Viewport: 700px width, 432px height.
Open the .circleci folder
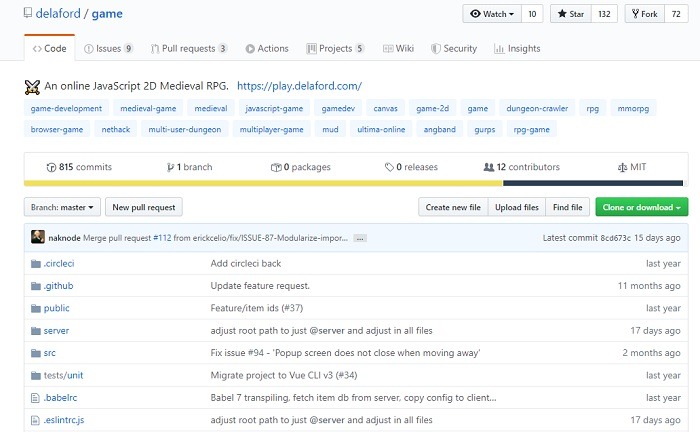point(59,263)
